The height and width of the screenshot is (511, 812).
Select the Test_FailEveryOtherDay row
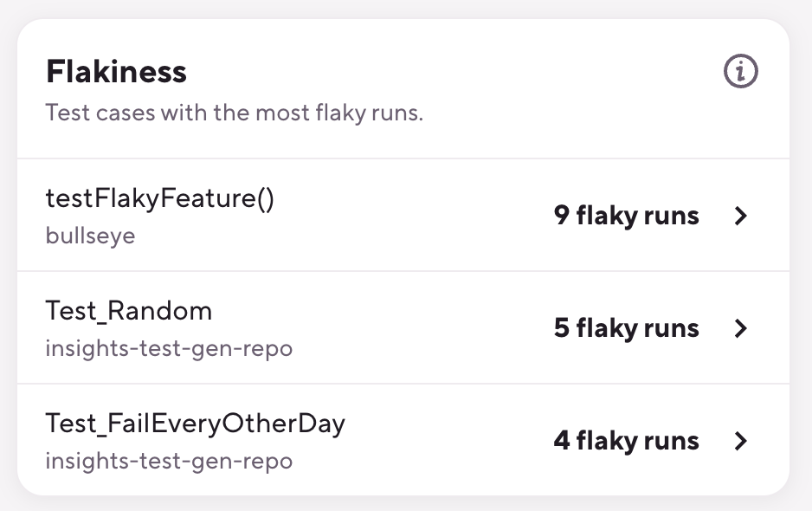point(195,423)
